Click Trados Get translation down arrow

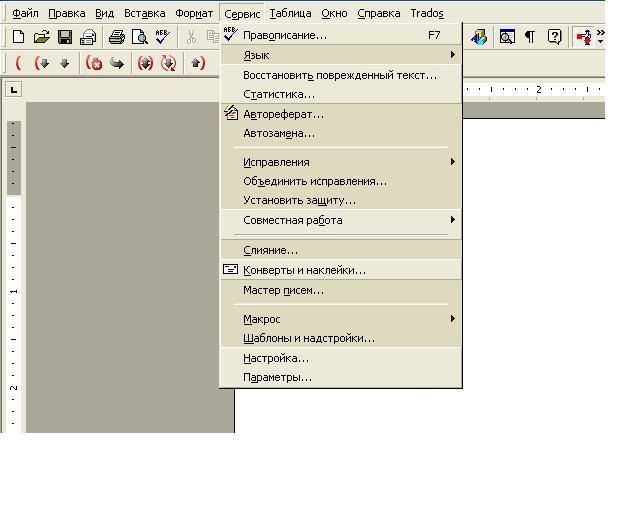(x=64, y=63)
